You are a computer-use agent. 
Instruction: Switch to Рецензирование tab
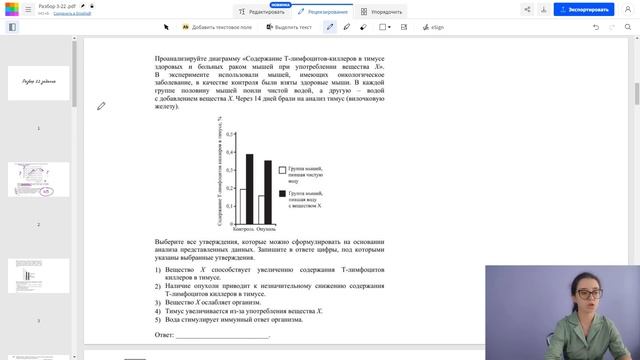coord(322,12)
